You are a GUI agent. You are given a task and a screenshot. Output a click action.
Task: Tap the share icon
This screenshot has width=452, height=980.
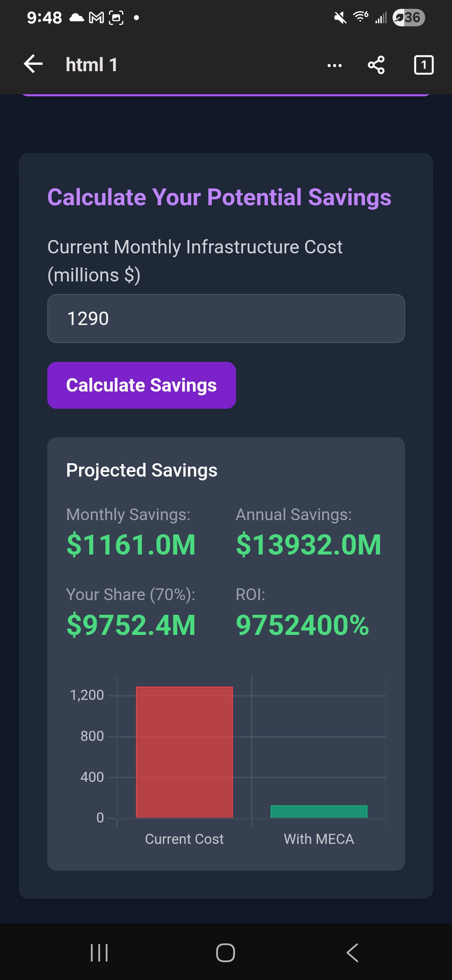(x=376, y=65)
